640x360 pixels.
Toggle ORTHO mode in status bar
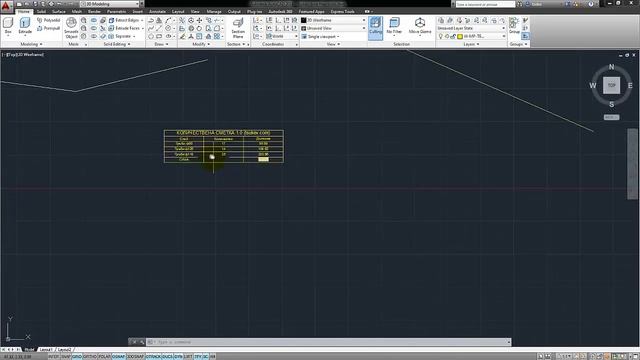[x=90, y=356]
